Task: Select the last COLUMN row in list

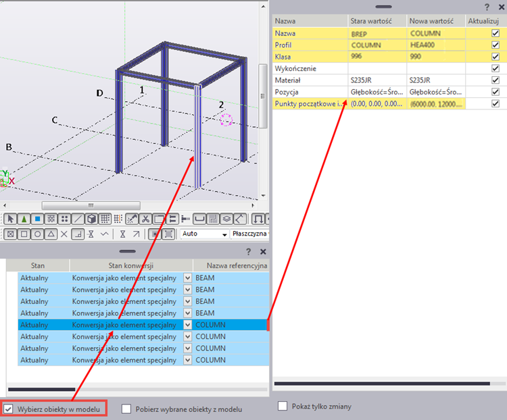Action: tap(135, 360)
